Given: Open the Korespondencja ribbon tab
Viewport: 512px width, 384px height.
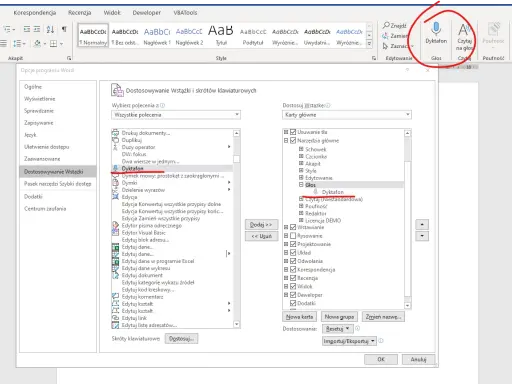Looking at the screenshot, I should (35, 13).
